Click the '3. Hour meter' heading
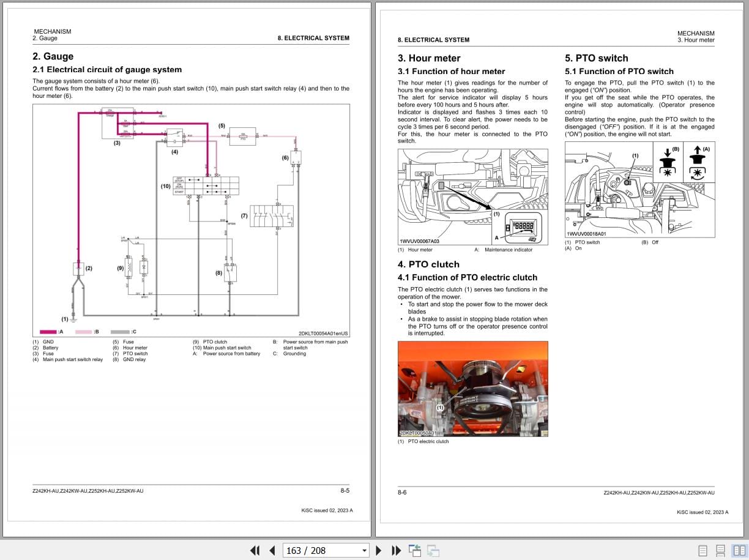 429,58
